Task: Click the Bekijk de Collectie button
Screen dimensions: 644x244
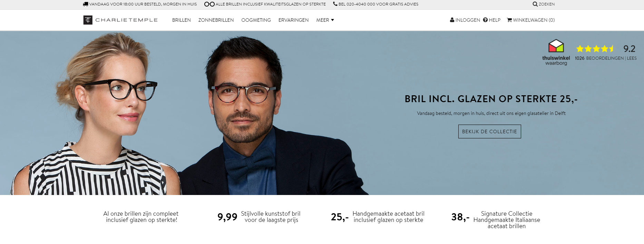Action: click(x=489, y=131)
